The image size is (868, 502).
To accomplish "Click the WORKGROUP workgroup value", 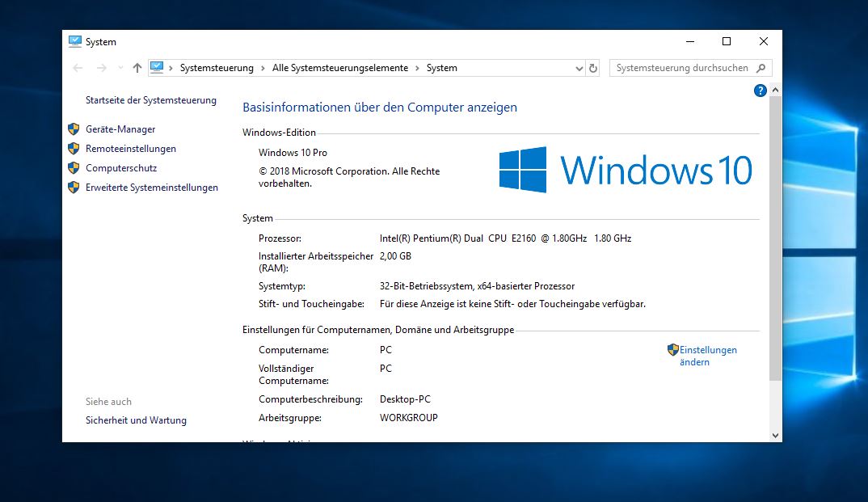I will (x=408, y=418).
